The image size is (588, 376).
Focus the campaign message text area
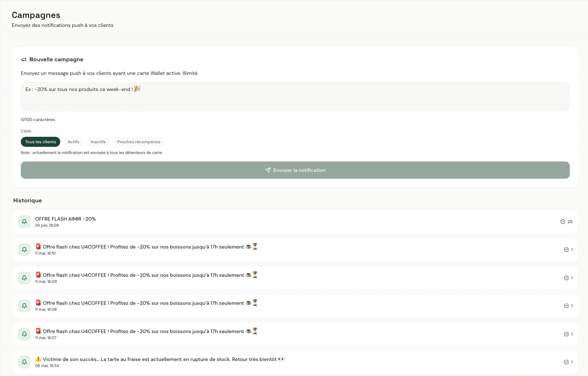pyautogui.click(x=295, y=97)
